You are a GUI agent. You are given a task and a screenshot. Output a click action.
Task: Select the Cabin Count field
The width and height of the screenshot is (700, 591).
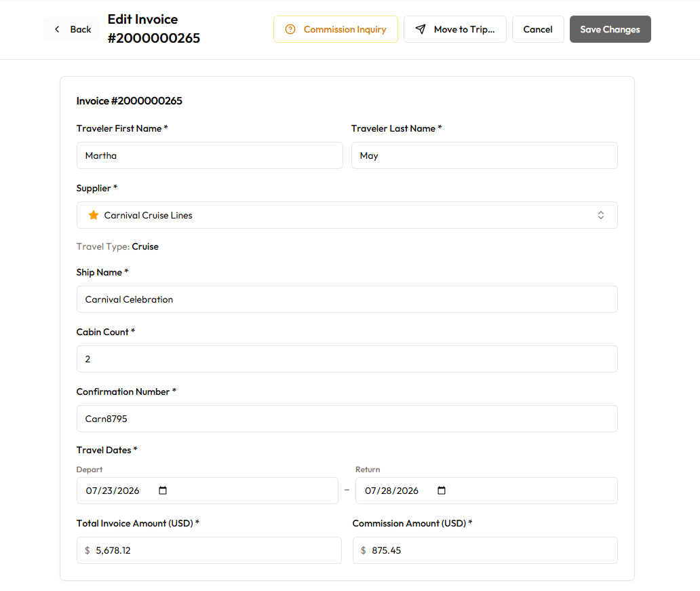click(347, 359)
